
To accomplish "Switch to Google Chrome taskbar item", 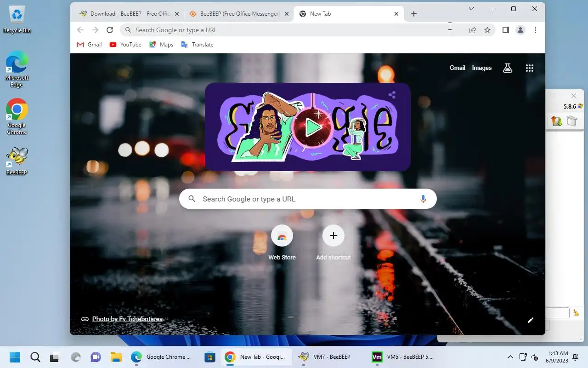I will 162,357.
